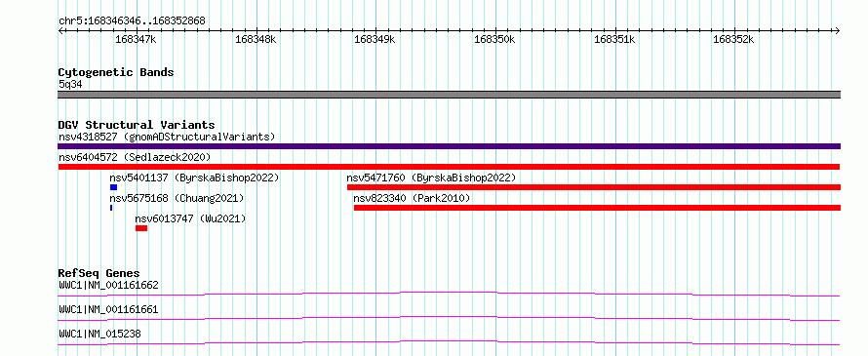Click the 5q34 band label

tap(71, 84)
